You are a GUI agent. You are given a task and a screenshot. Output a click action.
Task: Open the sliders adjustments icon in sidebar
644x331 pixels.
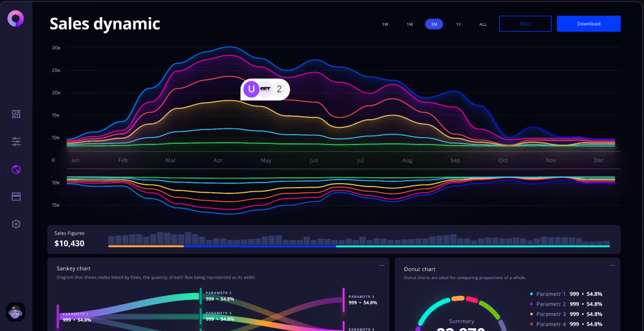click(16, 142)
